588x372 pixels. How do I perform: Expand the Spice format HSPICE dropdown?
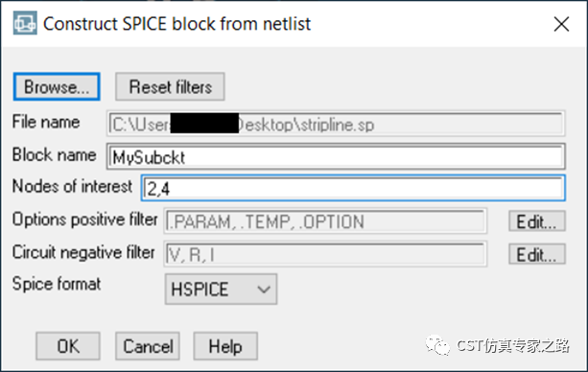tap(221, 290)
